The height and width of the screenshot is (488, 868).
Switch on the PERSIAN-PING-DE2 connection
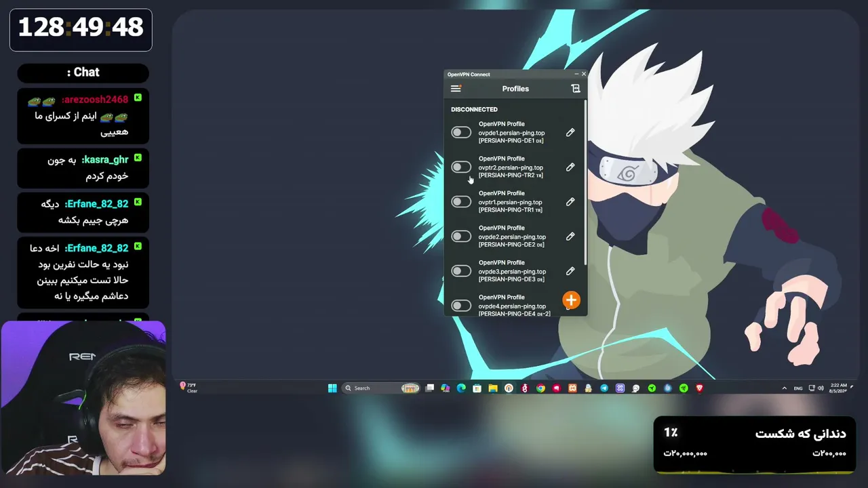461,237
